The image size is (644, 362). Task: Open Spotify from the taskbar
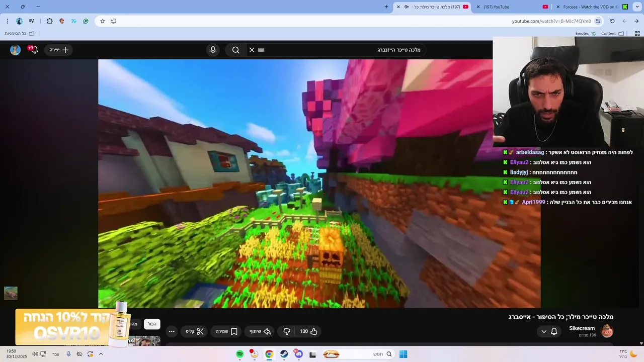click(x=240, y=354)
